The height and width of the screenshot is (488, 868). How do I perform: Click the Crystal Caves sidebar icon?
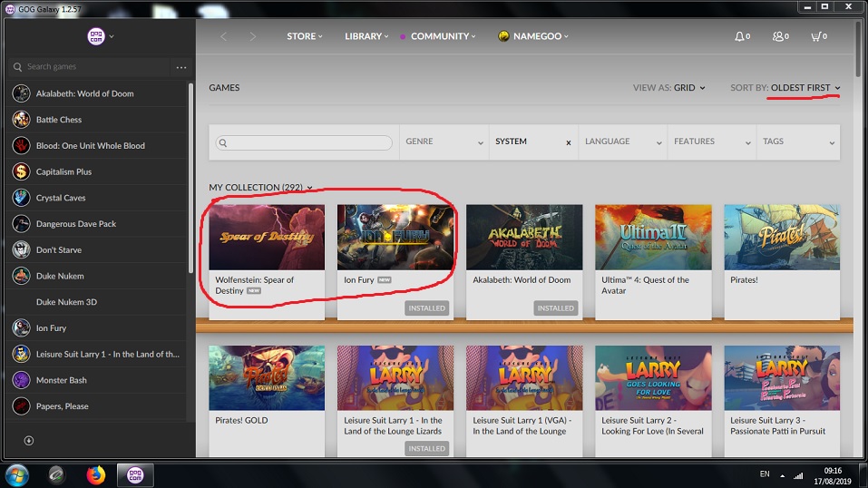pyautogui.click(x=21, y=198)
